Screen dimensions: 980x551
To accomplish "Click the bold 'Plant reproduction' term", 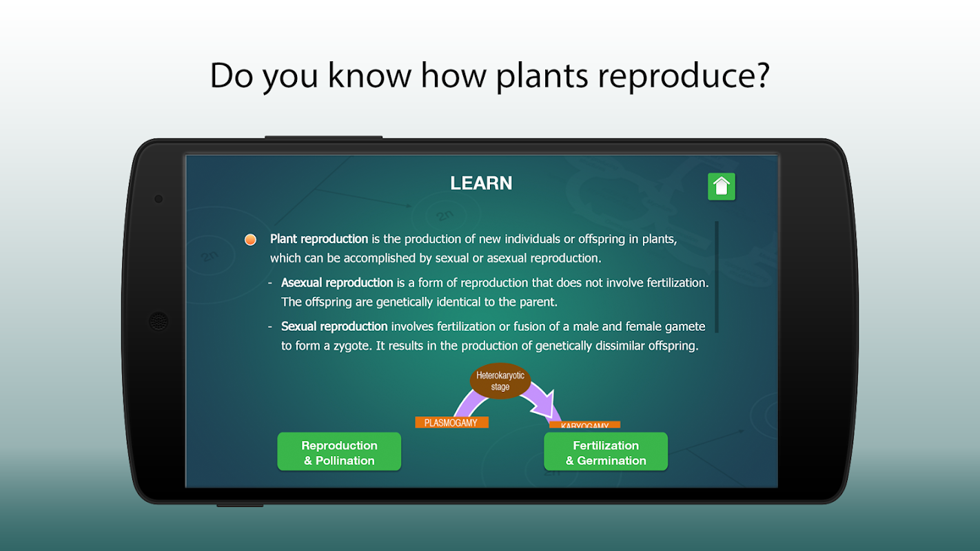I will [319, 239].
